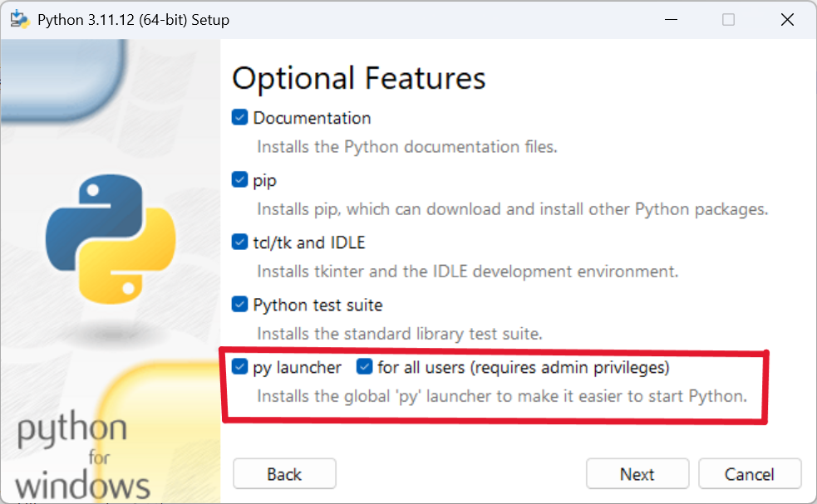Image resolution: width=817 pixels, height=504 pixels.
Task: Toggle the py launcher checkbox
Action: 239,367
